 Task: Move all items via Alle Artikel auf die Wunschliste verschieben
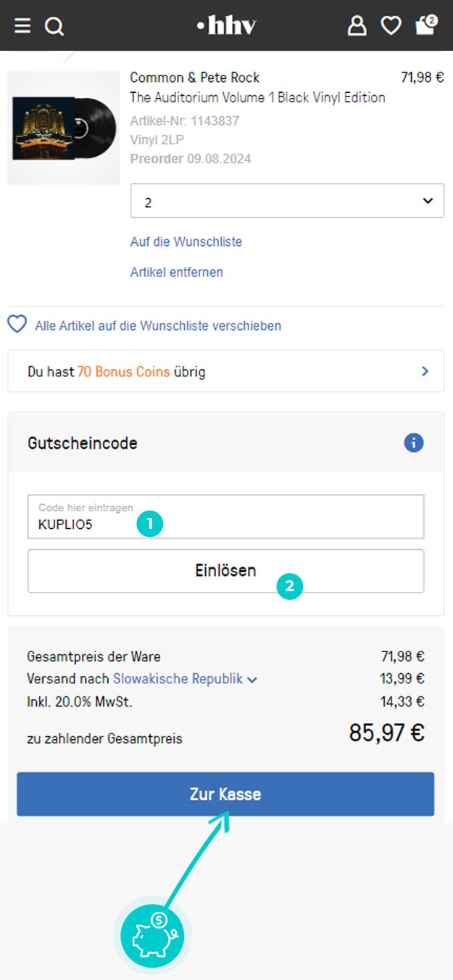[x=158, y=326]
